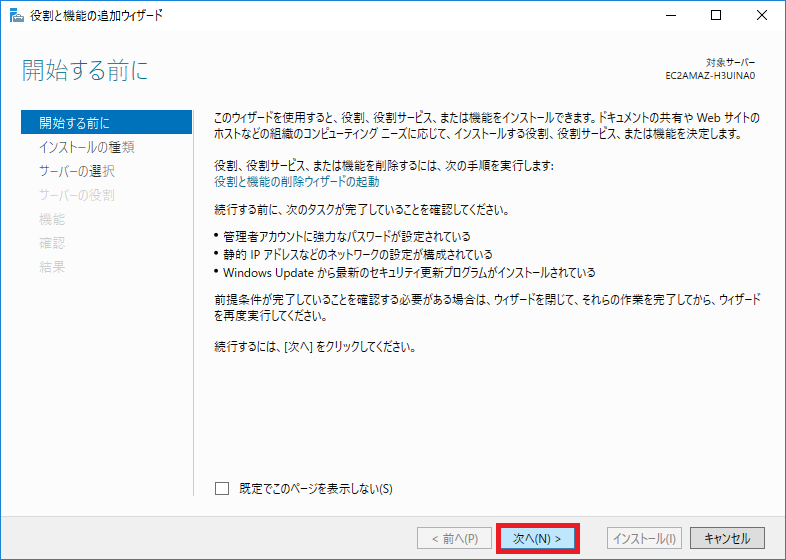Enable 既定でこのページを表示しない checkbox
Viewport: 786px width, 560px height.
pos(222,488)
